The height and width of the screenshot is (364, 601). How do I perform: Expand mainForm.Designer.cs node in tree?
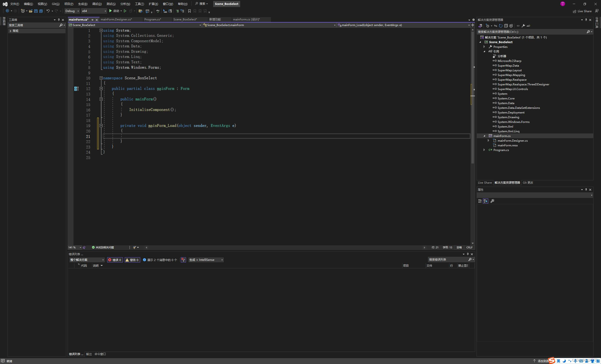coord(488,140)
